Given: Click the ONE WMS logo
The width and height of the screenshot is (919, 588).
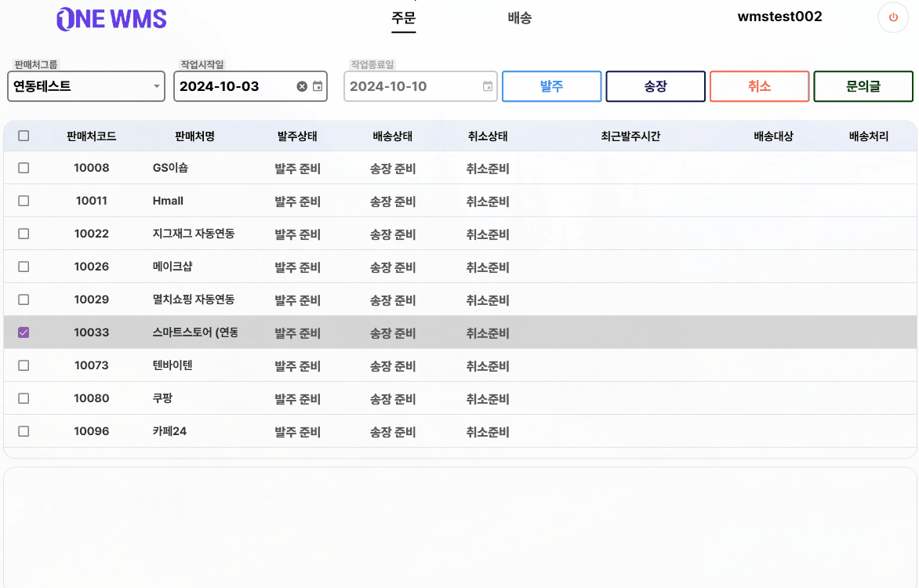Looking at the screenshot, I should (111, 19).
